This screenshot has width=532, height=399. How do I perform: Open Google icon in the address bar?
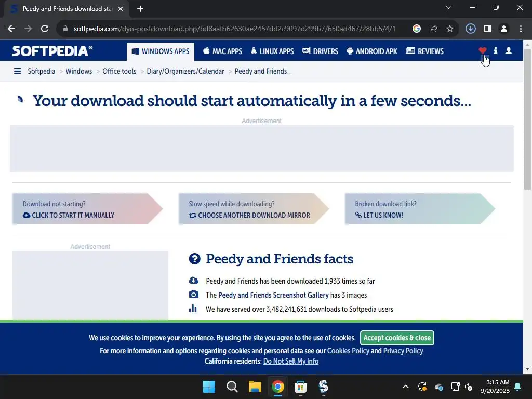pyautogui.click(x=416, y=29)
